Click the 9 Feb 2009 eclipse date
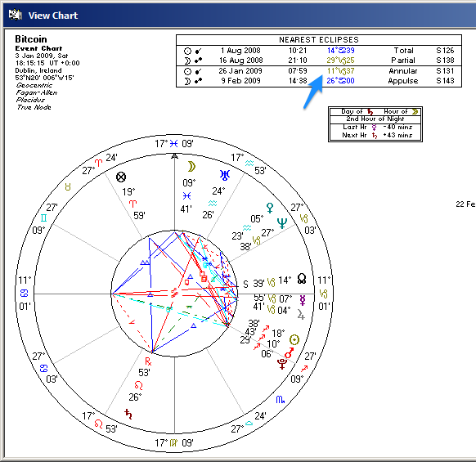The width and height of the screenshot is (476, 462). point(240,81)
